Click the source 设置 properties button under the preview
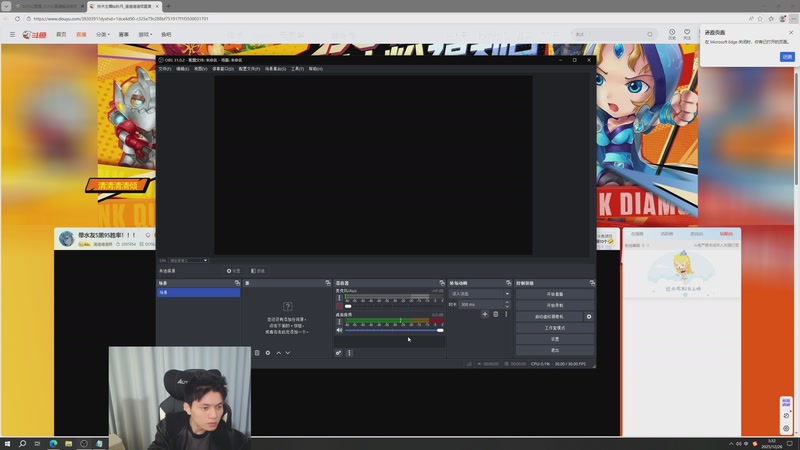This screenshot has height=450, width=800. pos(234,271)
